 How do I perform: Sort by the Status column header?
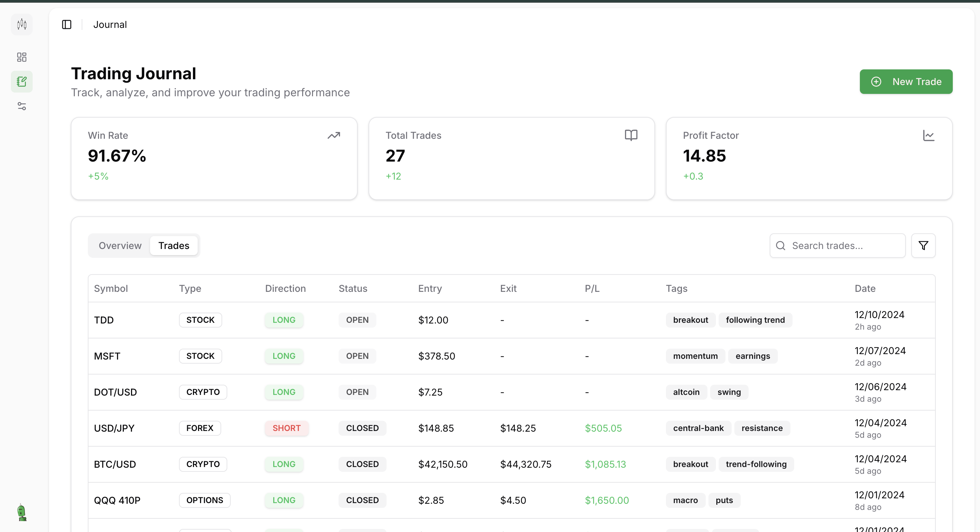click(x=353, y=289)
